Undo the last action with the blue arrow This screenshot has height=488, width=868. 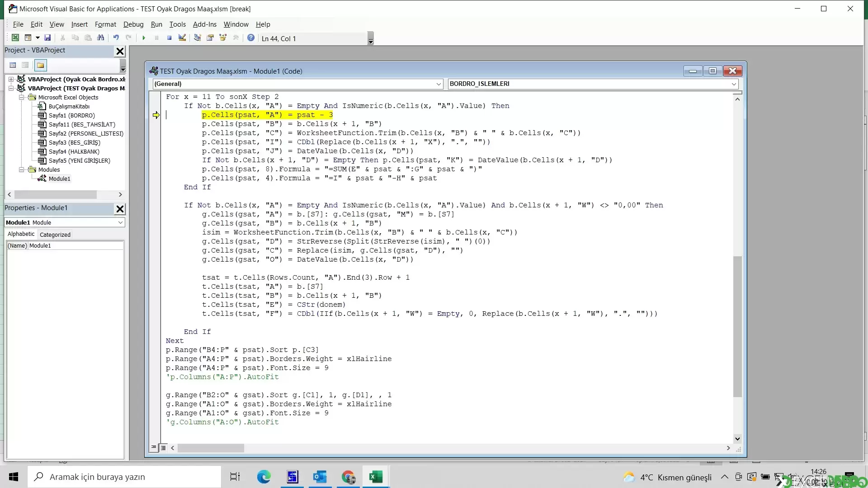point(116,38)
